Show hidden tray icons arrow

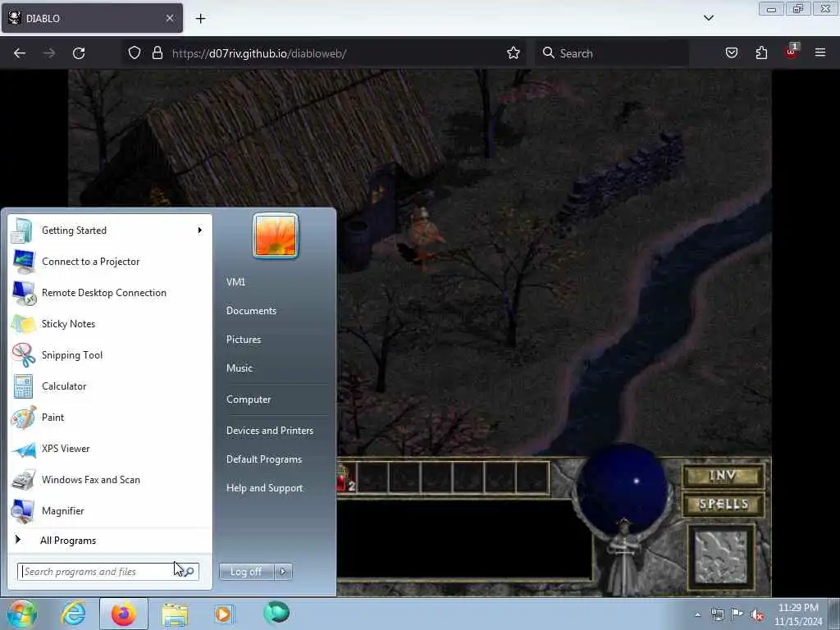pyautogui.click(x=697, y=614)
